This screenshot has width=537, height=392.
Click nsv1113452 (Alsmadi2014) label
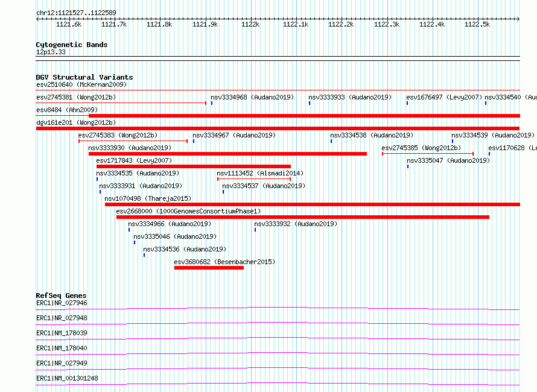(x=260, y=173)
